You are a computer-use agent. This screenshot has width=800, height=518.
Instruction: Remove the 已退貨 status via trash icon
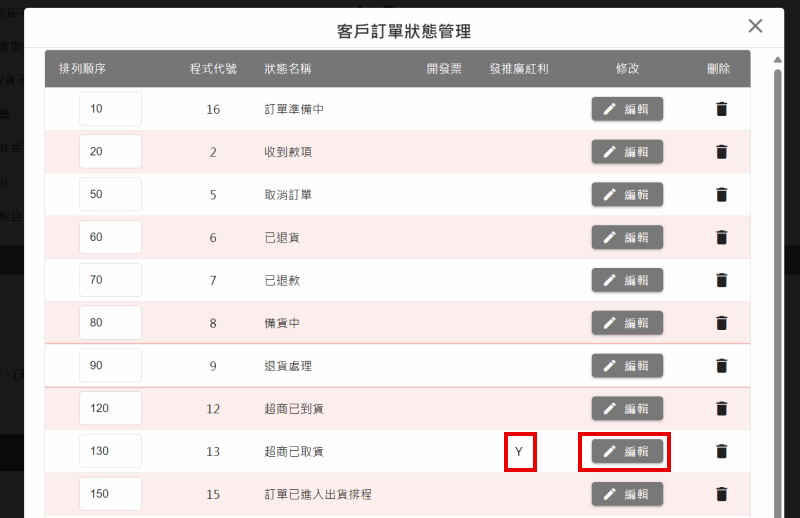tap(721, 237)
